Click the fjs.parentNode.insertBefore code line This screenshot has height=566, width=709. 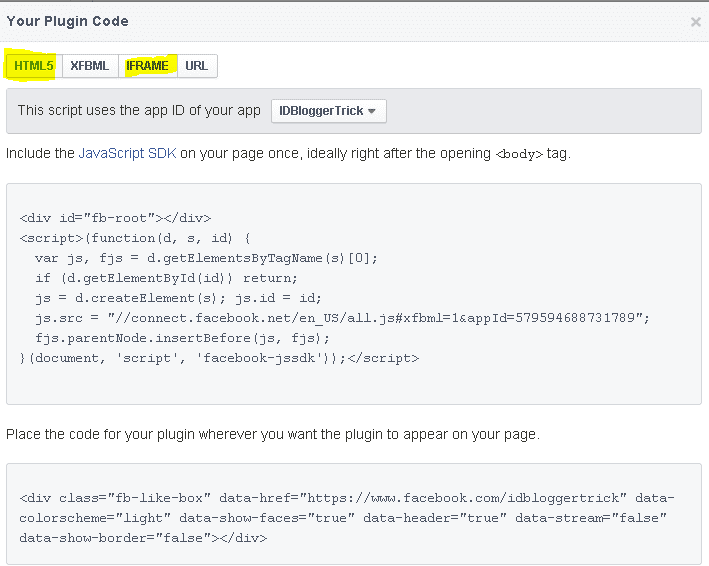coord(182,338)
